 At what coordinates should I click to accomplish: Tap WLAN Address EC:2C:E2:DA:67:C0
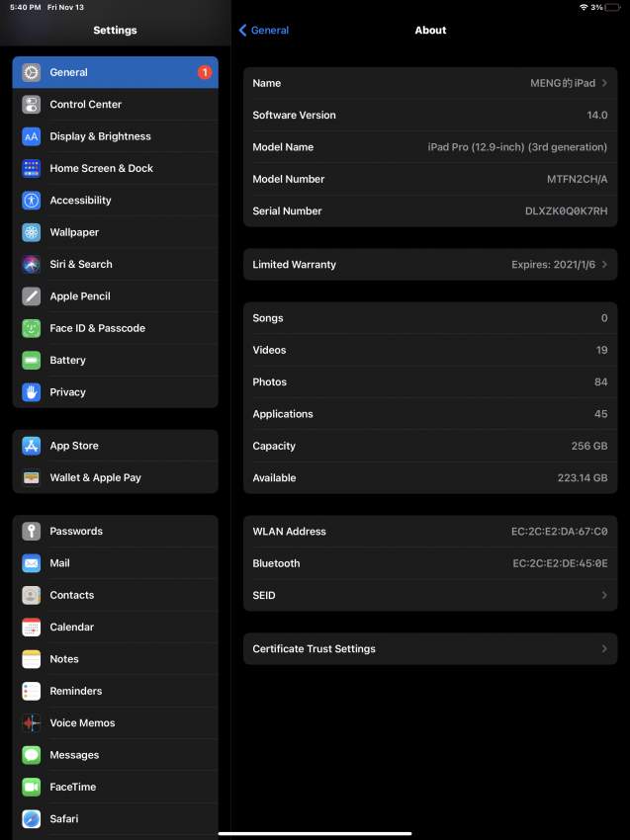(559, 532)
